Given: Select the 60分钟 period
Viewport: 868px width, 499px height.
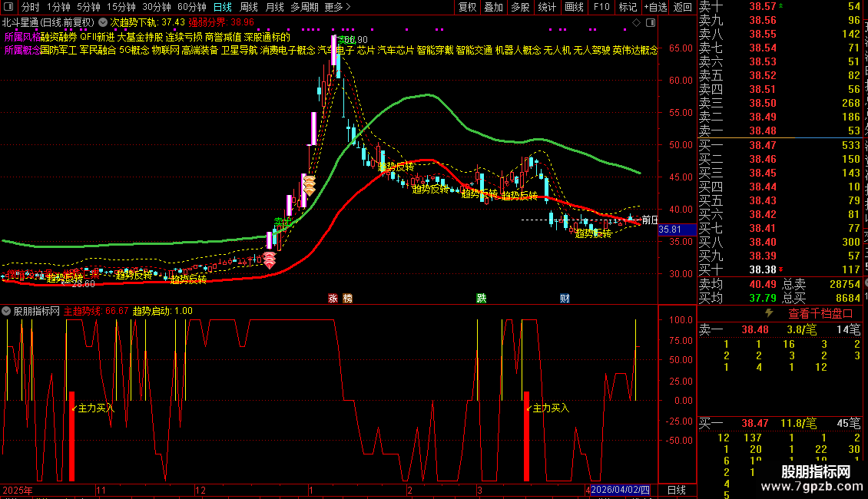Looking at the screenshot, I should [192, 7].
